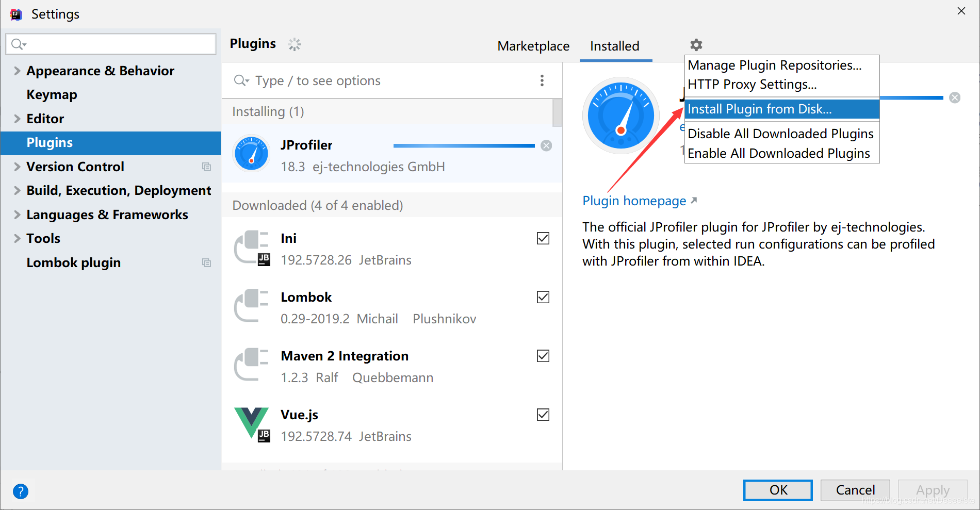This screenshot has width=980, height=510.
Task: Expand Languages & Frameworks node
Action: pyautogui.click(x=17, y=215)
